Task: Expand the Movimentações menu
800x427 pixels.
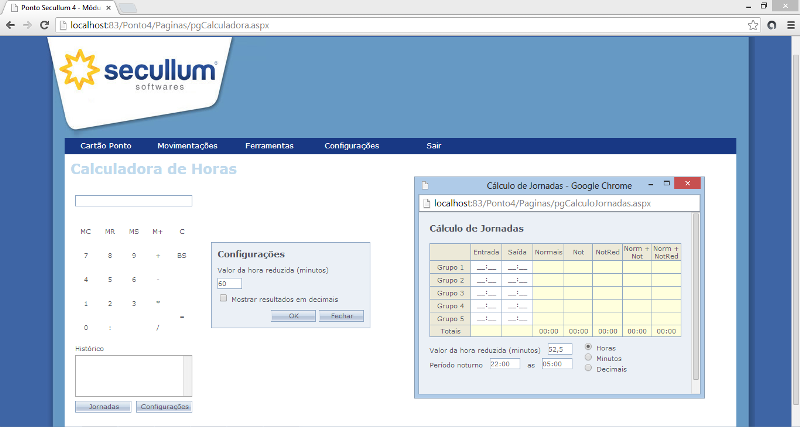Action: [187, 146]
